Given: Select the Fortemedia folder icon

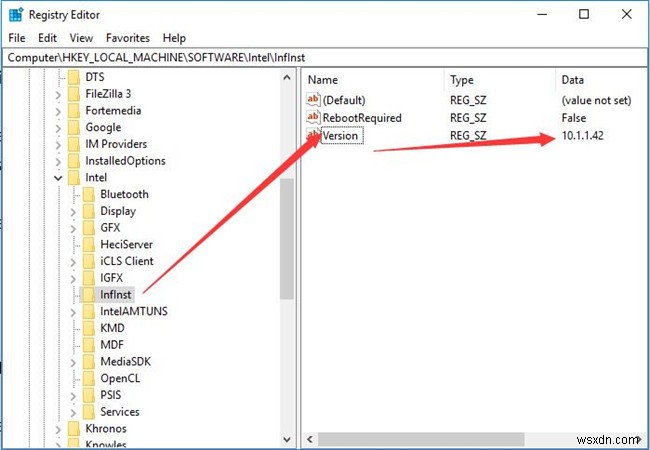Looking at the screenshot, I should tap(74, 111).
